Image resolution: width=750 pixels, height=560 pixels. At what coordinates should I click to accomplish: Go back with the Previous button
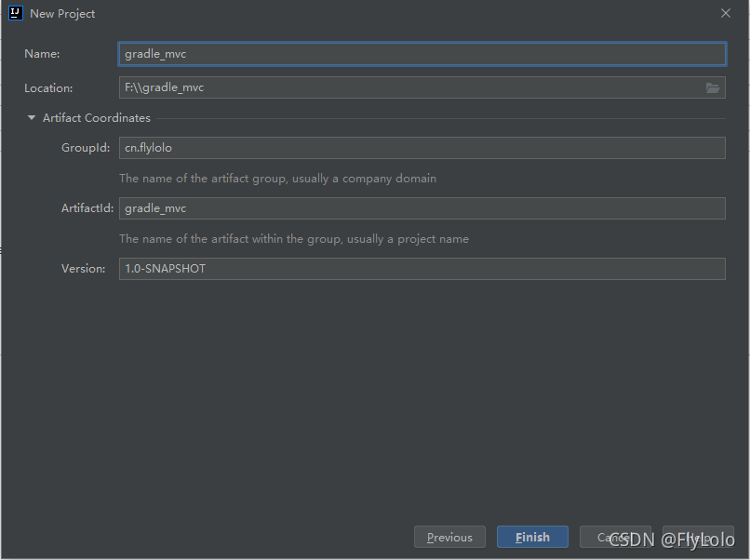pos(449,537)
